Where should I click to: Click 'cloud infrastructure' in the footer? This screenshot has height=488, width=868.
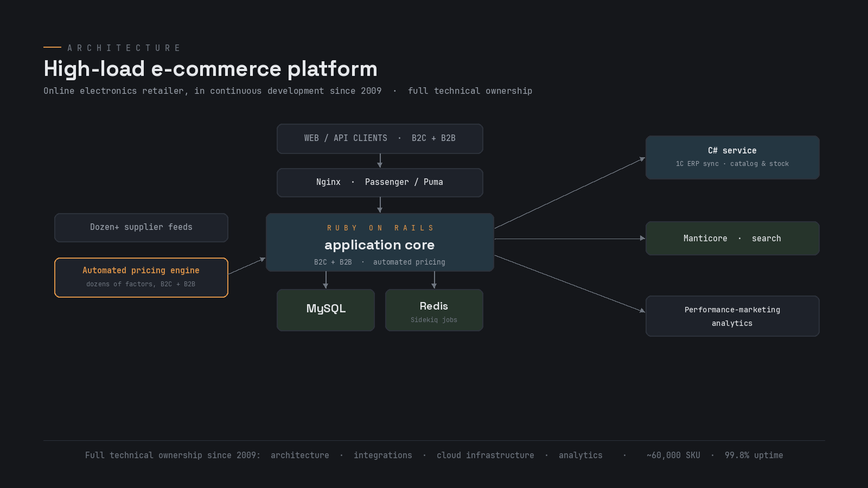tap(486, 455)
